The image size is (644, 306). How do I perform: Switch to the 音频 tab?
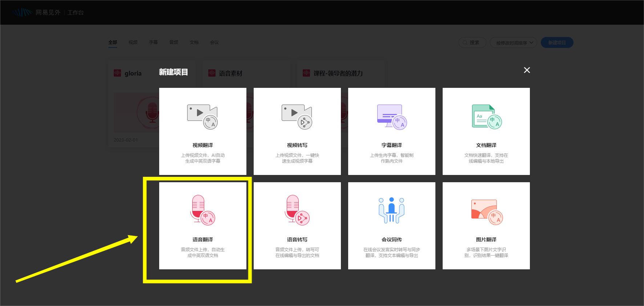[x=174, y=42]
